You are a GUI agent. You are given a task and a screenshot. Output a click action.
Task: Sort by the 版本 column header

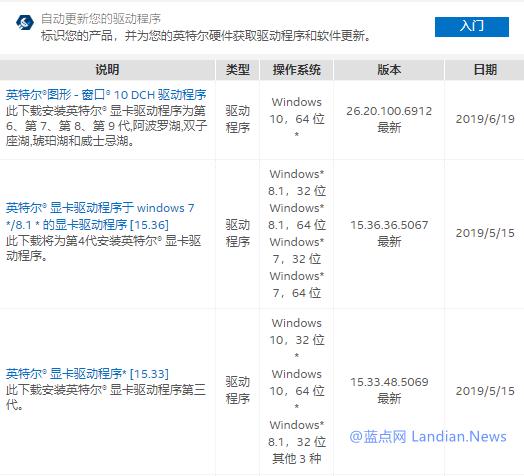pos(389,70)
